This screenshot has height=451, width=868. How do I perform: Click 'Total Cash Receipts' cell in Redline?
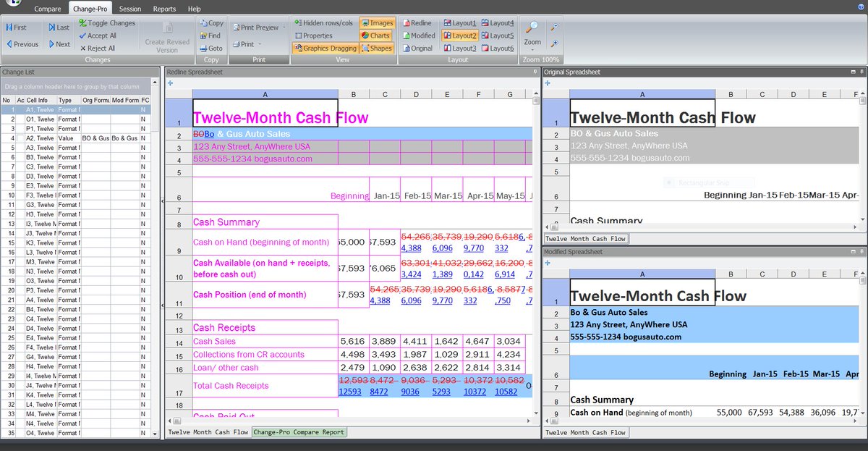coord(265,385)
